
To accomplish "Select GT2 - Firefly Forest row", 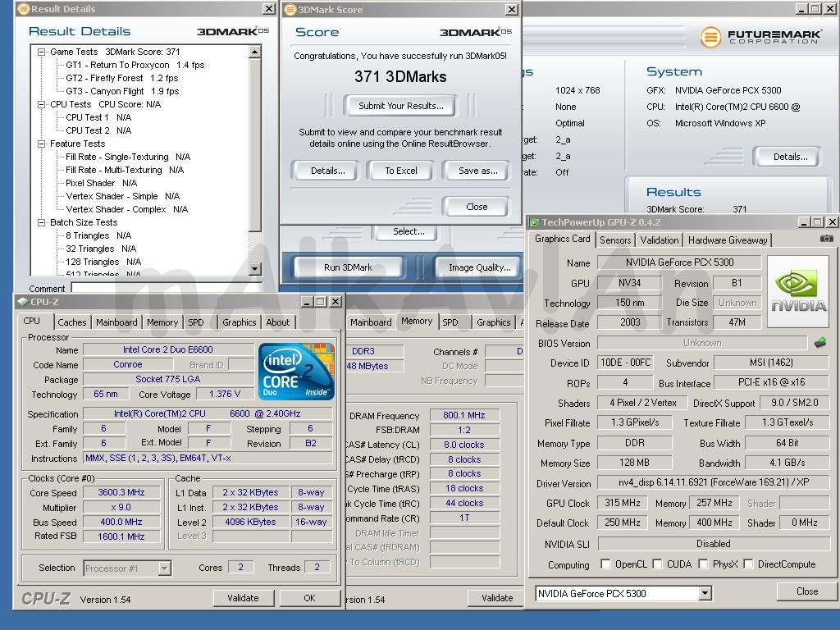I will [122, 78].
